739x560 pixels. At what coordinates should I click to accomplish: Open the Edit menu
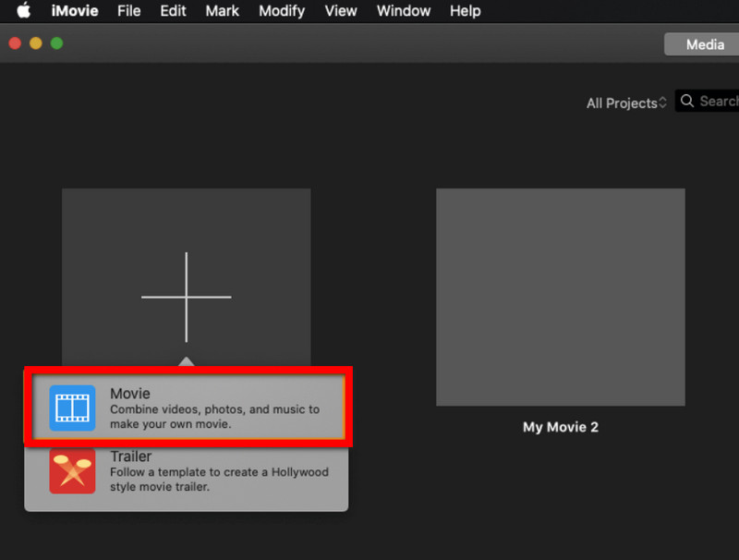[x=173, y=11]
